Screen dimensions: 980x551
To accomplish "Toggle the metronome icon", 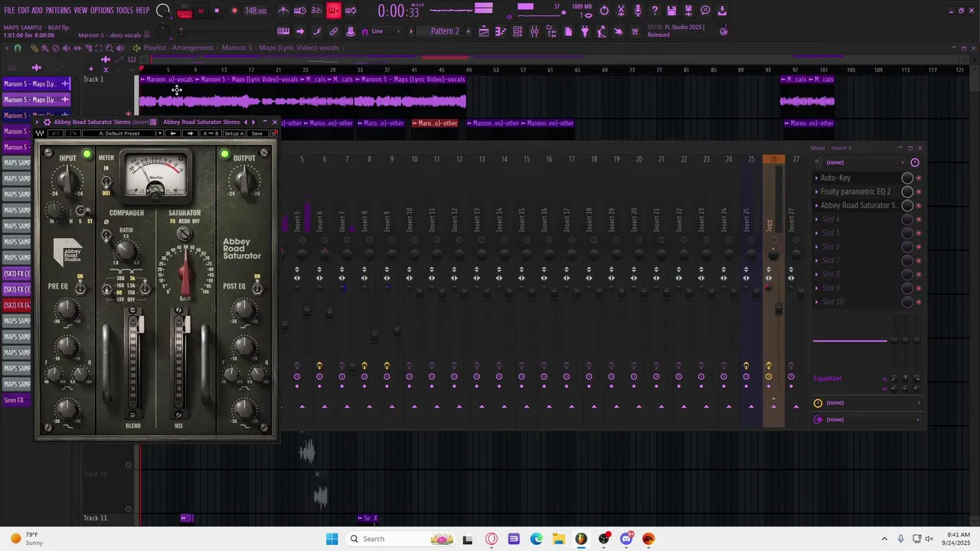I will 283,11.
